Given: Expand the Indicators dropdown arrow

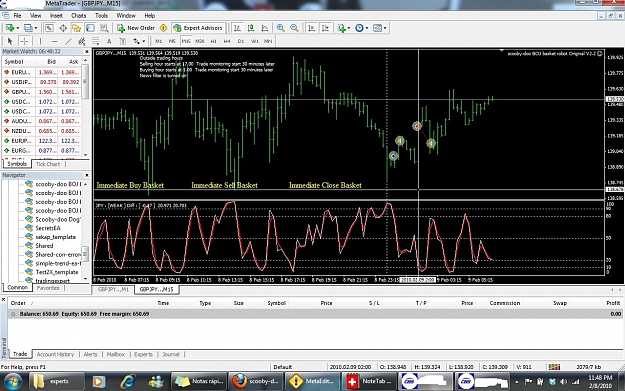Looking at the screenshot, I should click(349, 28).
